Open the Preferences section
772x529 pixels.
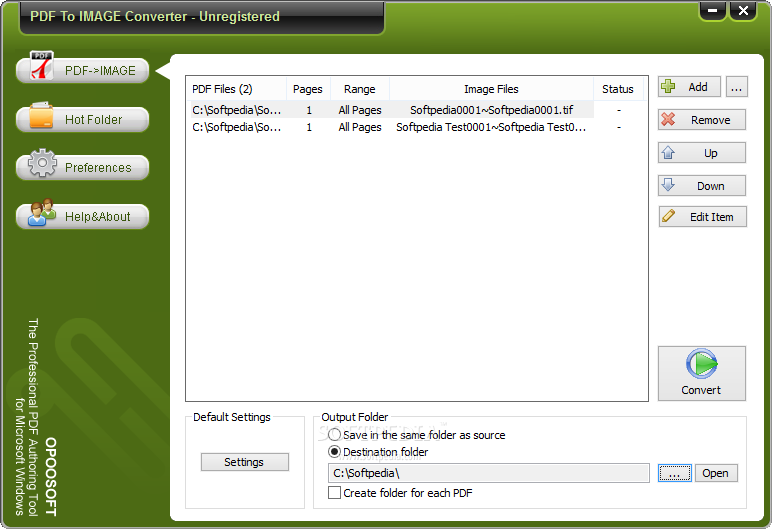[x=83, y=167]
